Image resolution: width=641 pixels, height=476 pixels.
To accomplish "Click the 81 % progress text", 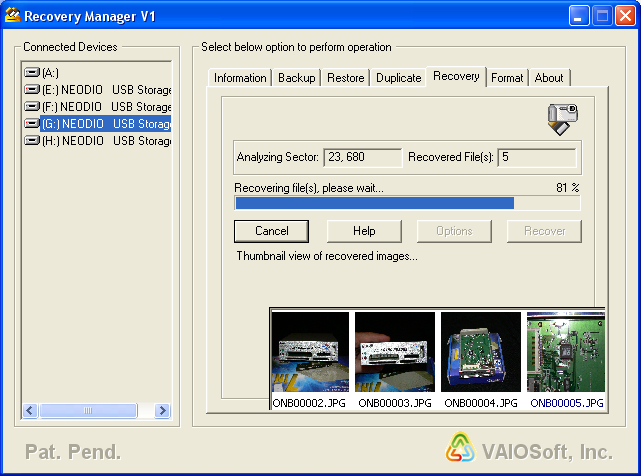I will click(568, 188).
